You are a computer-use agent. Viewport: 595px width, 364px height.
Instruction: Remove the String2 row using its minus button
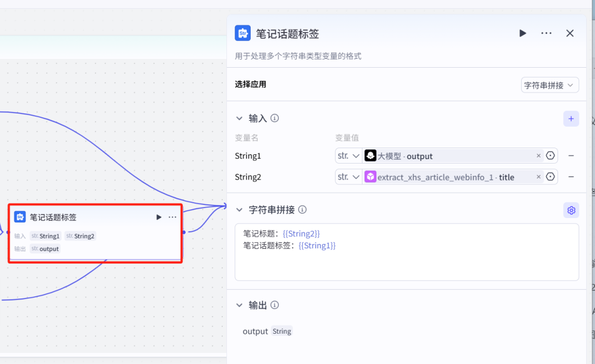coord(571,177)
